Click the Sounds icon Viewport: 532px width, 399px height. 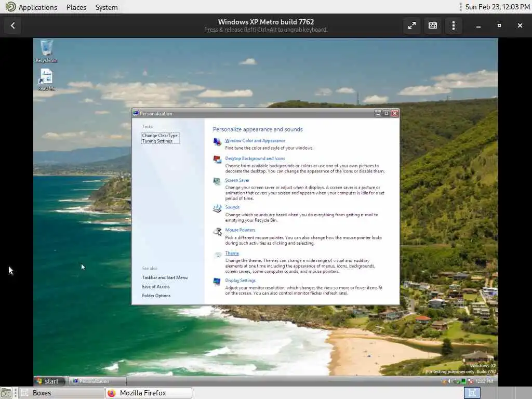tap(217, 208)
